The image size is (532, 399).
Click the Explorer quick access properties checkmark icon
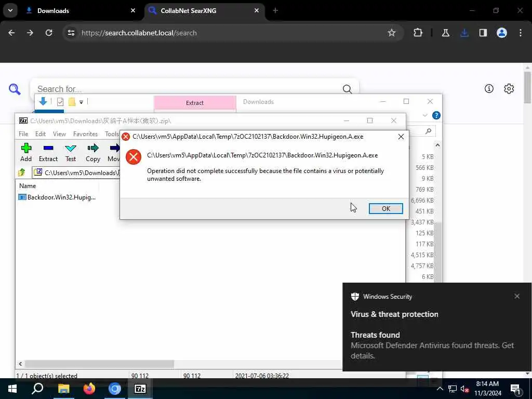(x=60, y=102)
